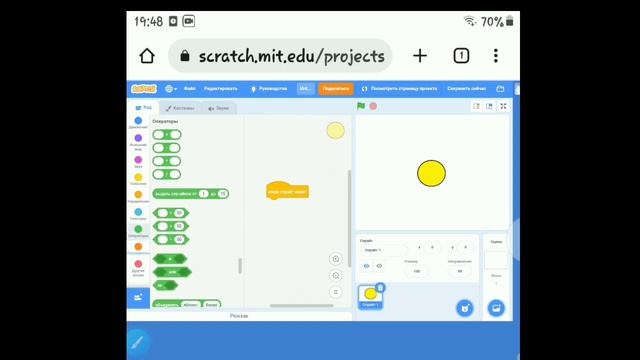Click the workspace horizontal scrollbar
Screen dimensions: 640x360
pos(302,305)
